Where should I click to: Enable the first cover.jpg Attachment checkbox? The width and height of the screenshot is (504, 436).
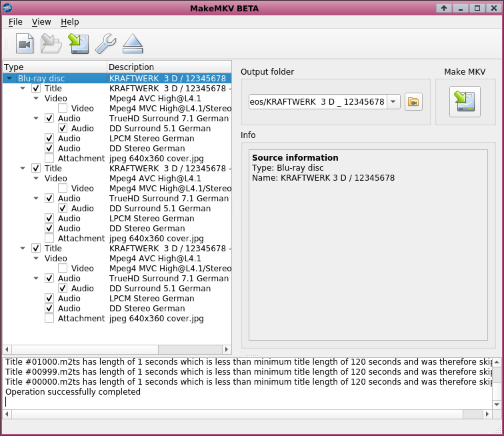pos(49,159)
